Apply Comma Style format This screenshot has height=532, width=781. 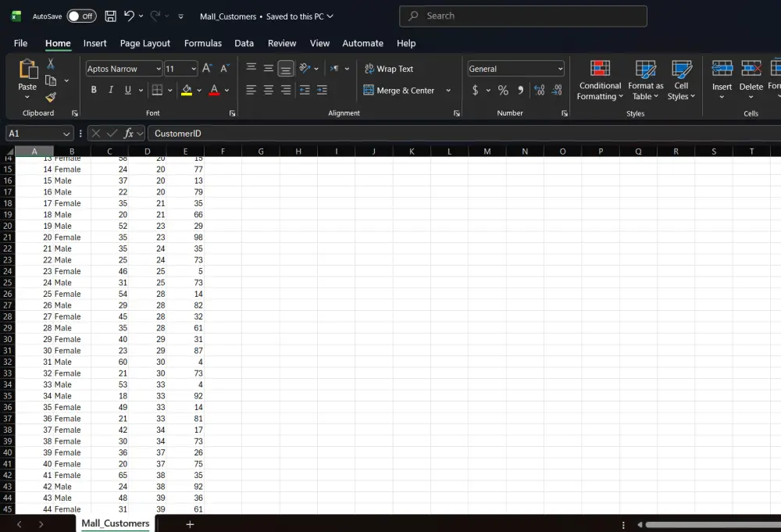click(x=520, y=90)
